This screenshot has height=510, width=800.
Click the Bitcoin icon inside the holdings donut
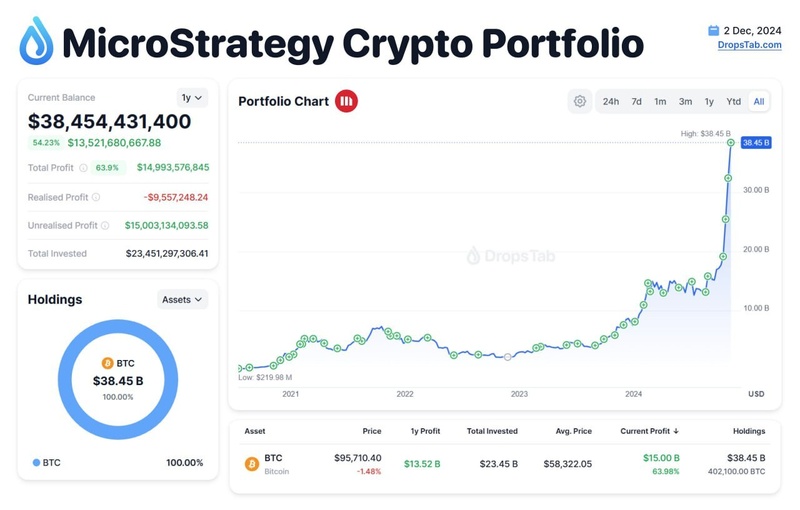(x=108, y=364)
